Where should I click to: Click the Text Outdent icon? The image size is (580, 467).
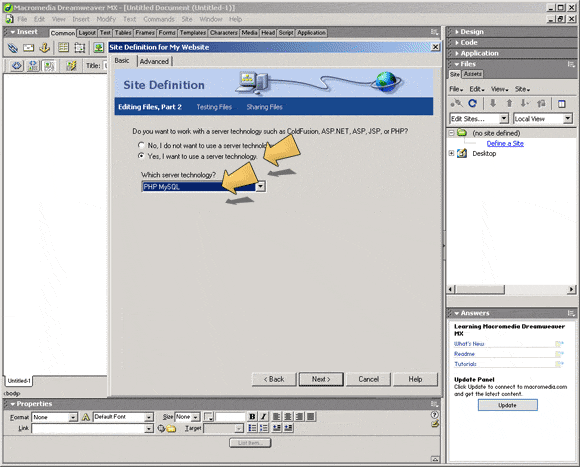click(276, 428)
